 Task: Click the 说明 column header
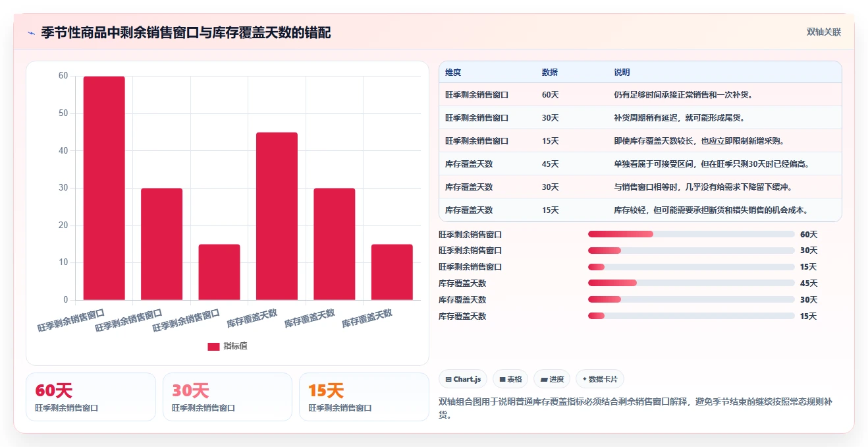[x=622, y=72]
